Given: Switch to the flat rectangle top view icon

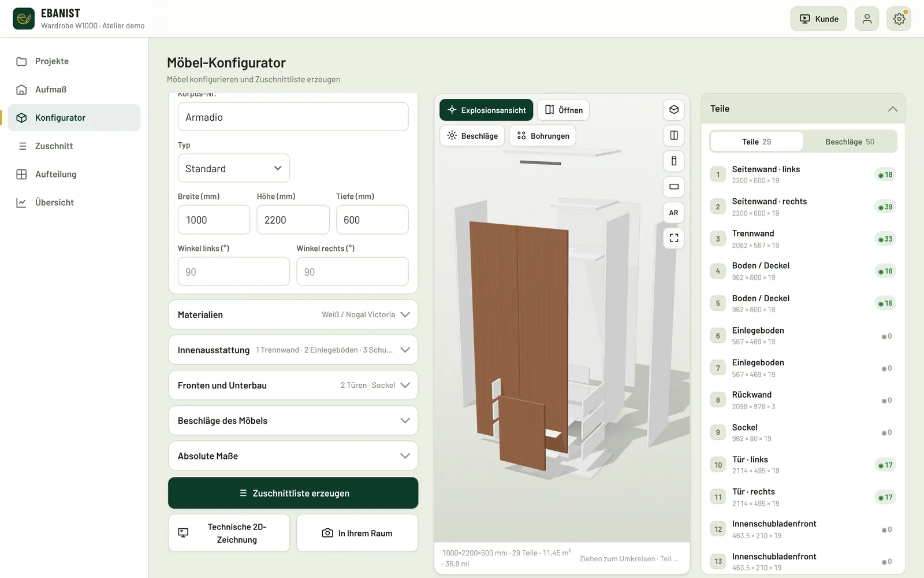Looking at the screenshot, I should 674,187.
